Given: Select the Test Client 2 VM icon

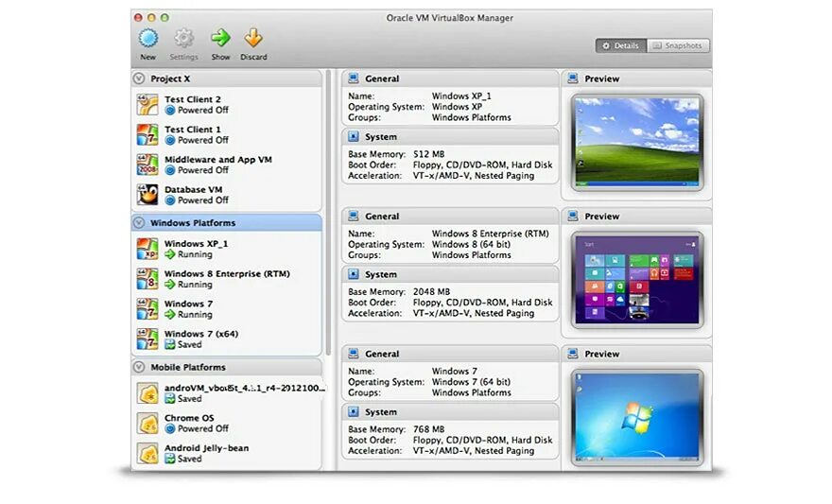Looking at the screenshot, I should pyautogui.click(x=147, y=105).
